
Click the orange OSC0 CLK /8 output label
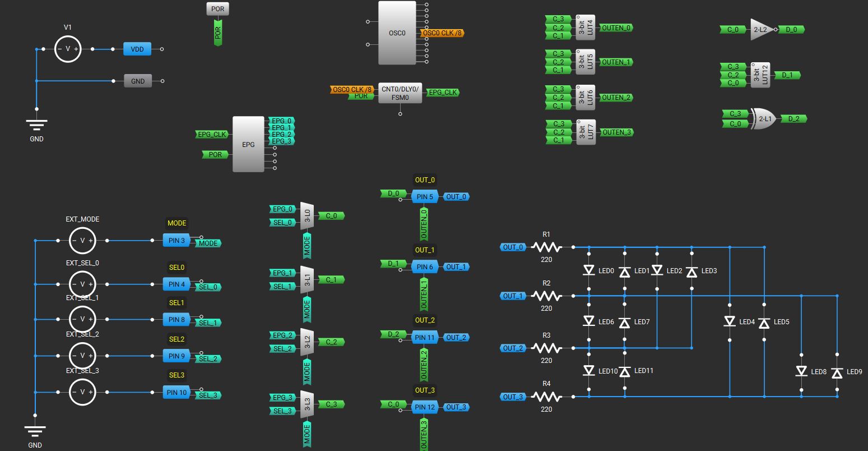pos(442,33)
